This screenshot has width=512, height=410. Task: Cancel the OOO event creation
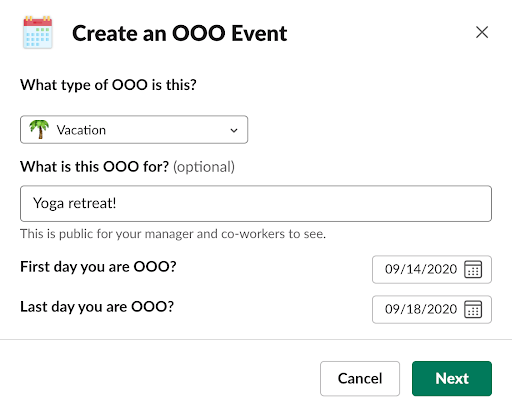point(360,378)
